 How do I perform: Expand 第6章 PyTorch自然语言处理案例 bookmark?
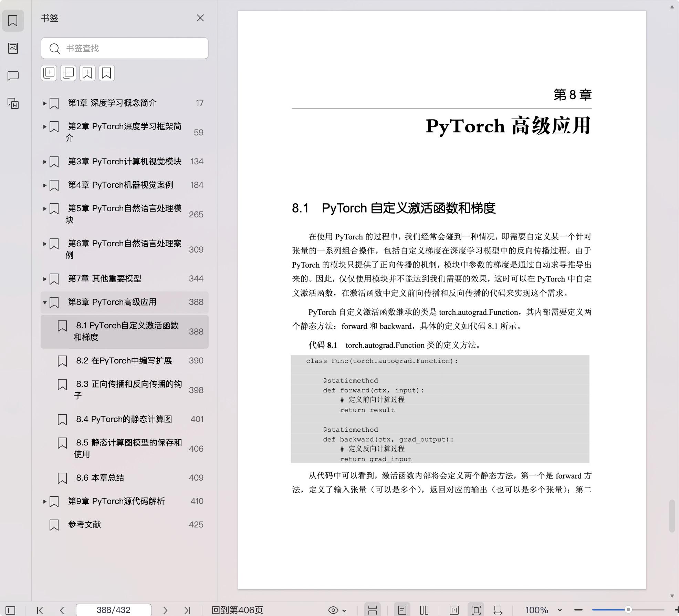44,244
